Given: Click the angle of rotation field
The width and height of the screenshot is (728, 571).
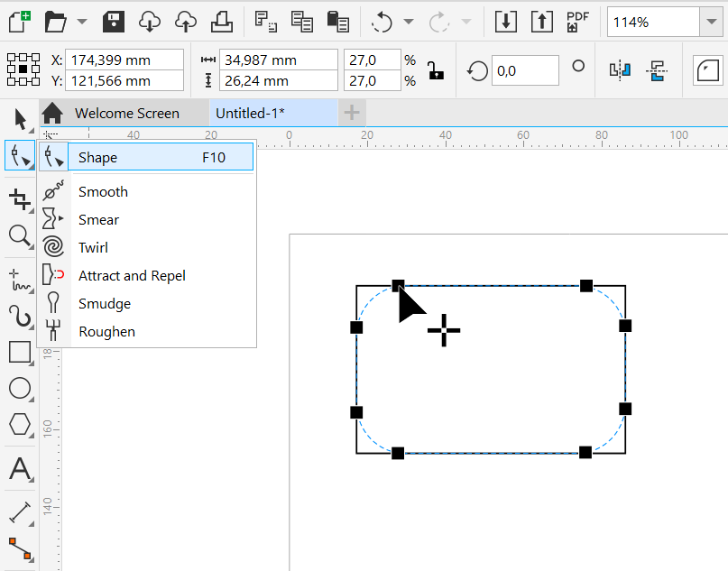Looking at the screenshot, I should [x=525, y=70].
